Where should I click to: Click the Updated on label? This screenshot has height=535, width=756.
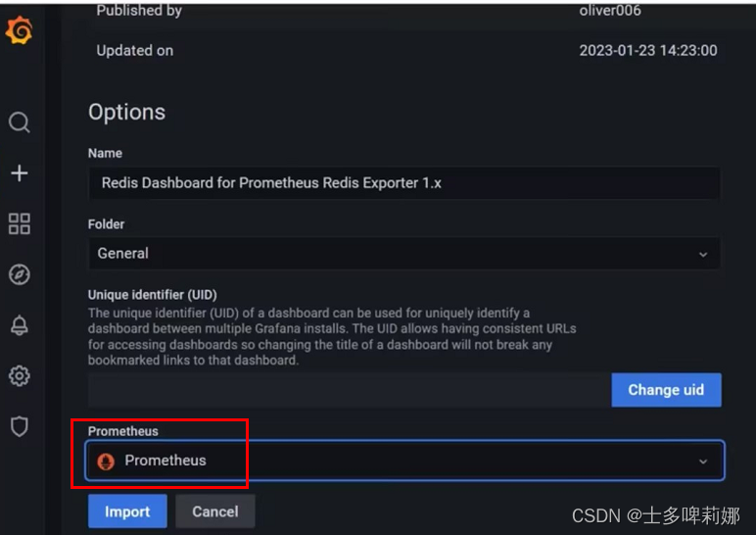(134, 50)
